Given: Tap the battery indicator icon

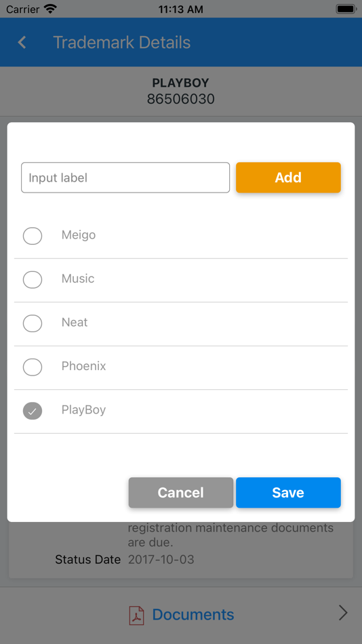Looking at the screenshot, I should click(x=346, y=9).
